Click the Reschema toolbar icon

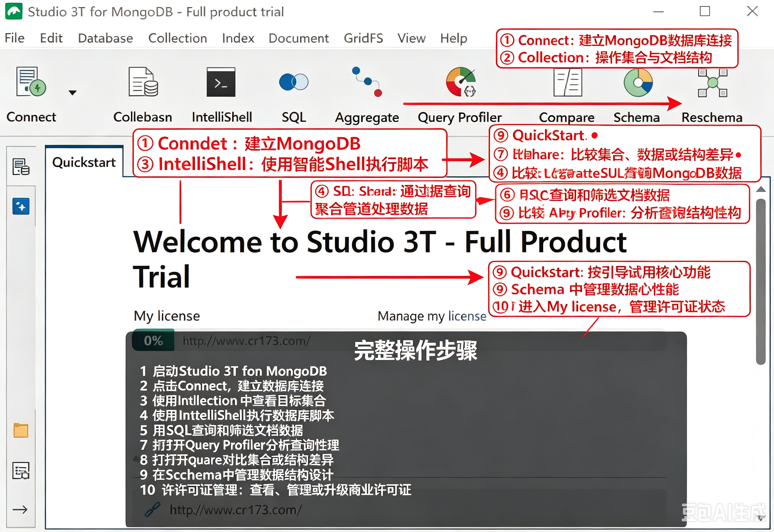click(712, 83)
